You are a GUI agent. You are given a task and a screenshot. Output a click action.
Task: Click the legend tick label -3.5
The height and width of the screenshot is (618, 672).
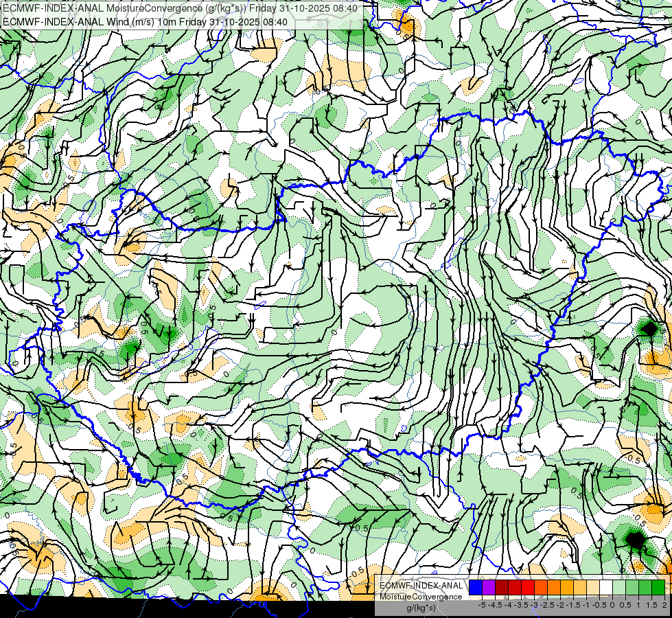(521, 605)
